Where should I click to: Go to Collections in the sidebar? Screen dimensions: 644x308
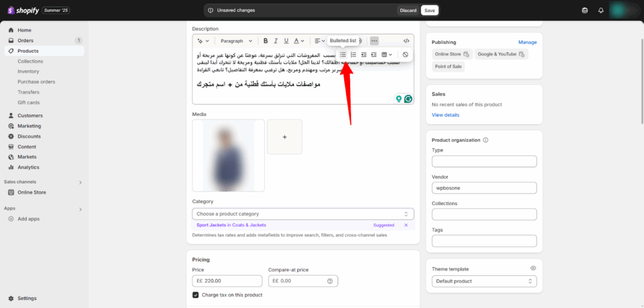[x=30, y=62]
